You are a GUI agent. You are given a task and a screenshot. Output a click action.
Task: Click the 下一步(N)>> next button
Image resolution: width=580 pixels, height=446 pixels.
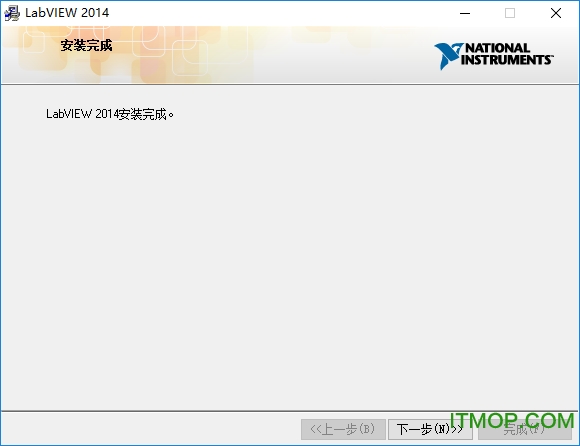tap(430, 429)
